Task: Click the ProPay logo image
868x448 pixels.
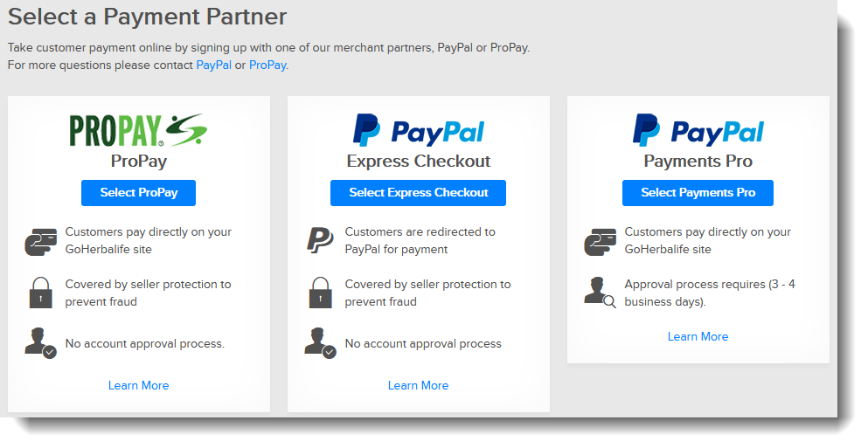Action: coord(138,130)
